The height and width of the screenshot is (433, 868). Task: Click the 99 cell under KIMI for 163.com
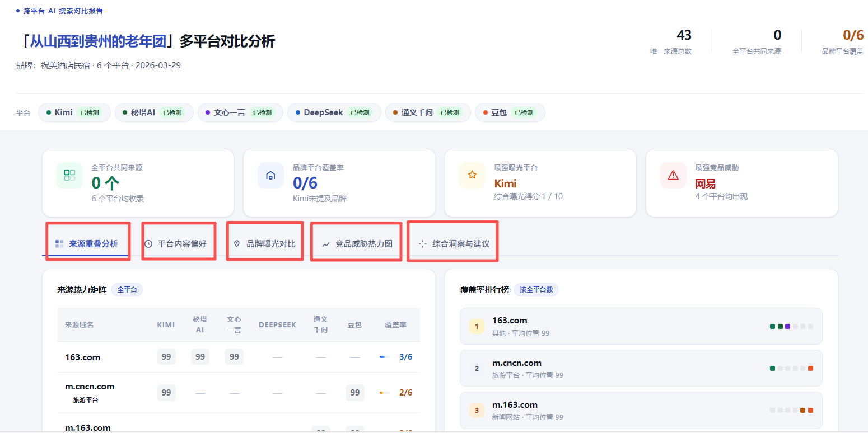tap(166, 357)
